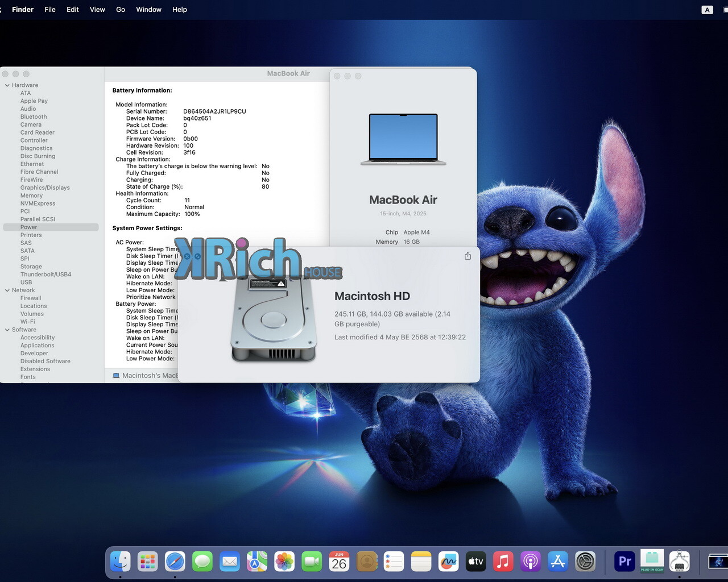728x582 pixels.
Task: Open the Photos app in the Dock
Action: tap(284, 562)
